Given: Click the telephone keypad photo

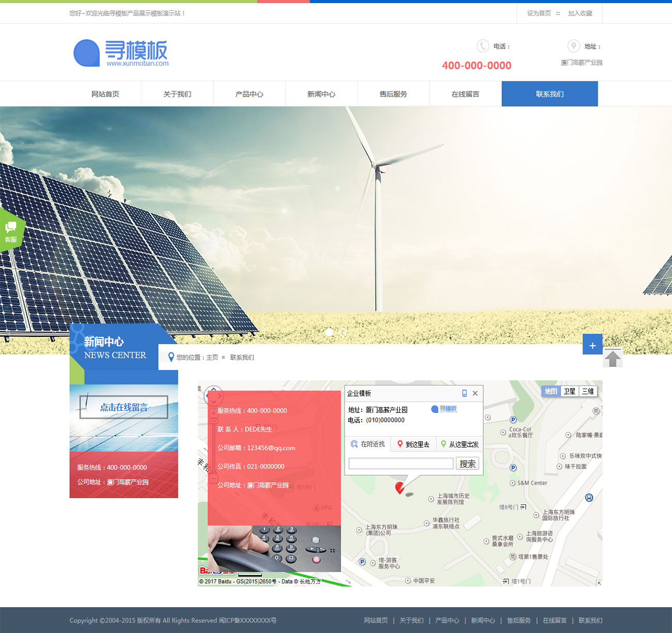Looking at the screenshot, I should [274, 549].
